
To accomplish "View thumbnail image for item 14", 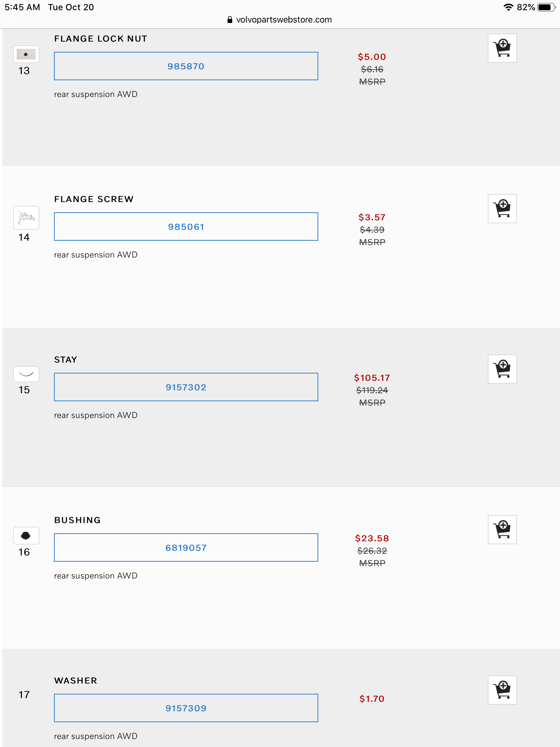I will click(x=26, y=218).
